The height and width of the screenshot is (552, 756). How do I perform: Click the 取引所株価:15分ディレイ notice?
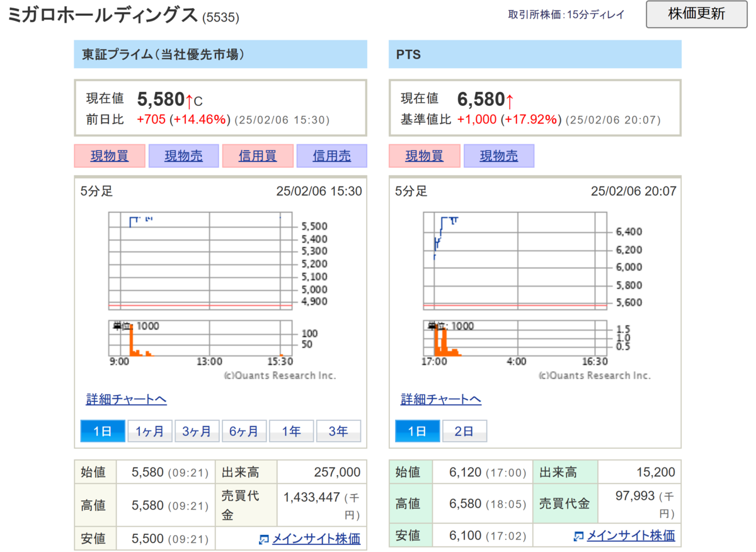[x=566, y=15]
